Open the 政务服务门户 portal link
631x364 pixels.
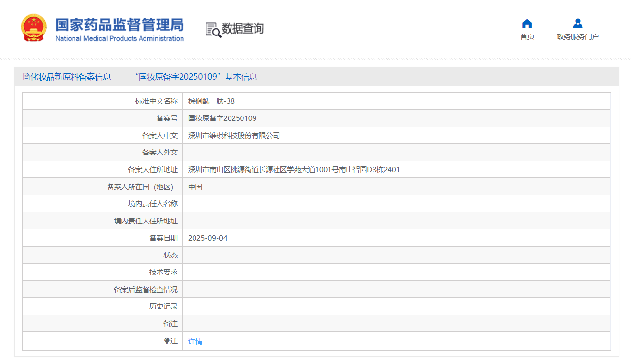[x=578, y=30]
